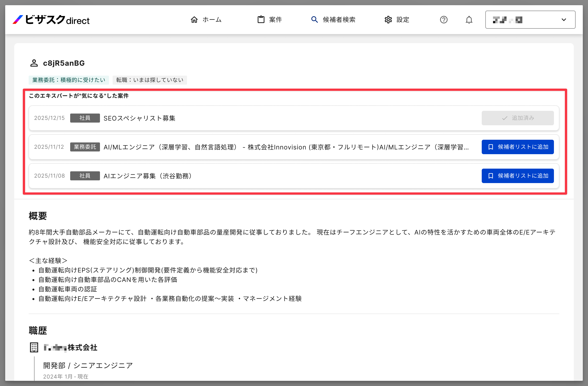Viewport: 588px width, 386px height.
Task: Click the 社員 badge on 2025/11/08 row
Action: point(85,176)
